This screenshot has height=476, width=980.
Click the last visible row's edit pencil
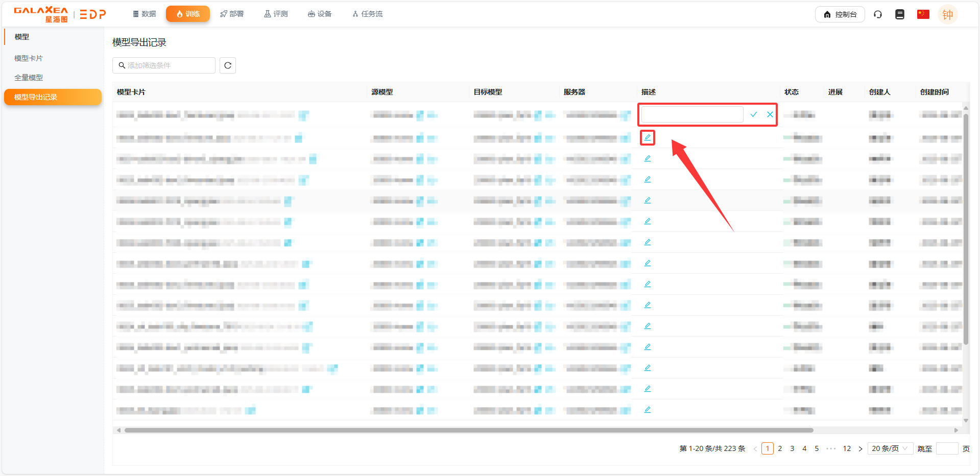point(648,410)
